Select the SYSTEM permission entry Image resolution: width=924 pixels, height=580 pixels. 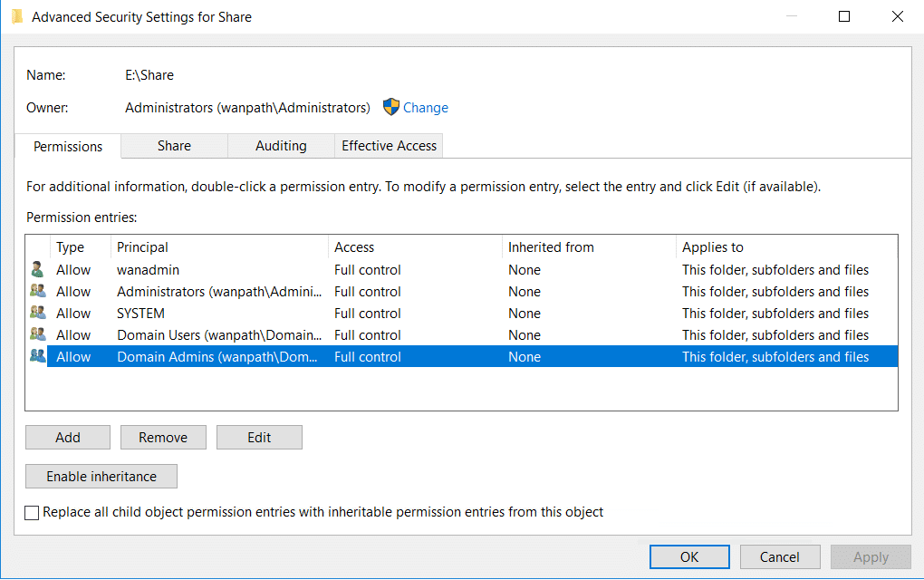pos(461,314)
